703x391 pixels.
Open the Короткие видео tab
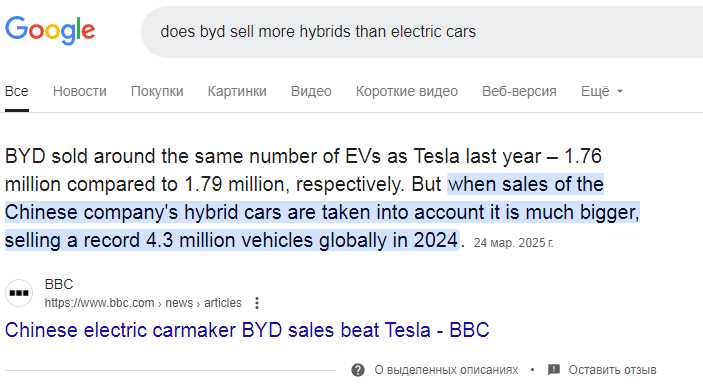(x=407, y=91)
